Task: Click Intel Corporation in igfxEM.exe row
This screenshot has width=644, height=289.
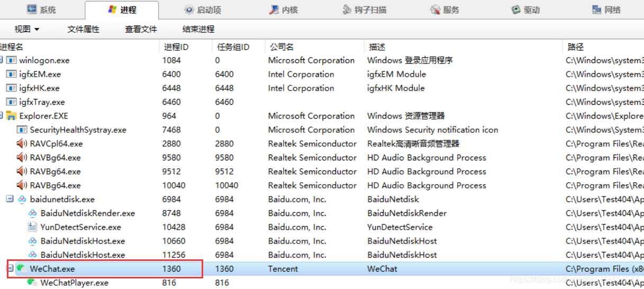Action: (301, 74)
